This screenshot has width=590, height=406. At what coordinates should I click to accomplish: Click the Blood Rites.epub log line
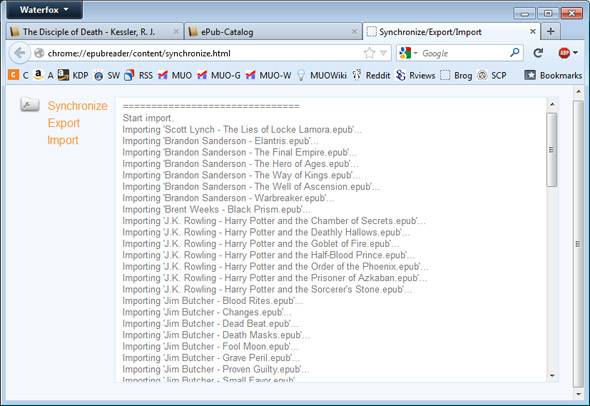[213, 301]
